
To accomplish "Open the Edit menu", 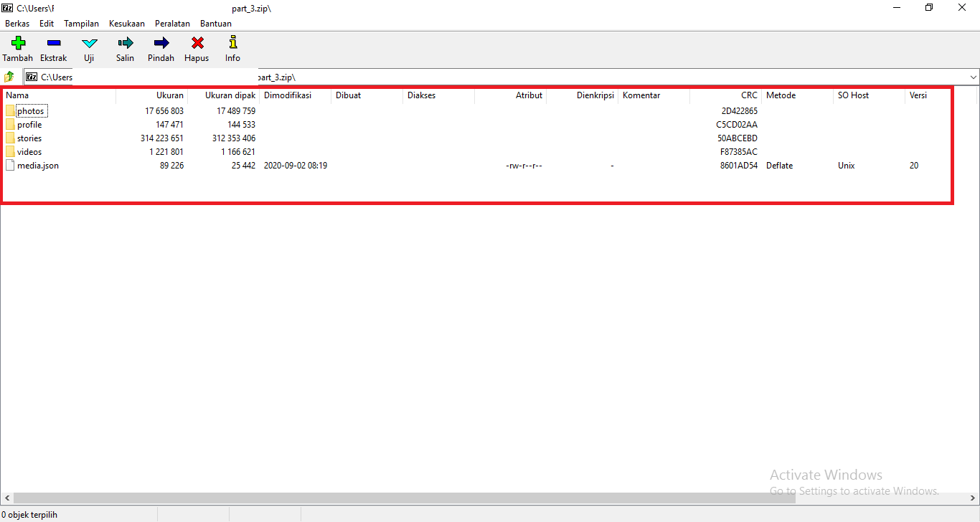I will pos(47,24).
